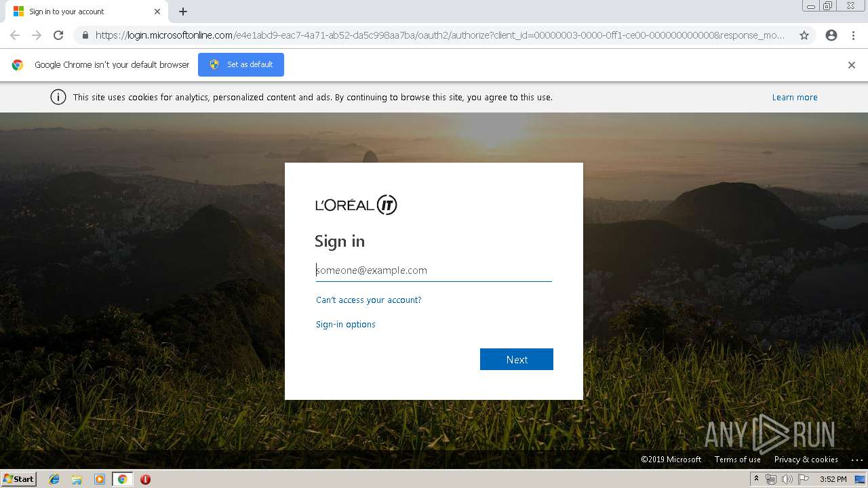The width and height of the screenshot is (868, 488).
Task: Bookmark this page with the star icon
Action: 804,35
